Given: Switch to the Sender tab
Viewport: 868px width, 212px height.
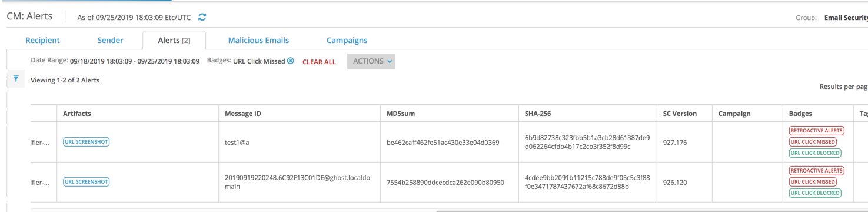Looking at the screenshot, I should 110,40.
